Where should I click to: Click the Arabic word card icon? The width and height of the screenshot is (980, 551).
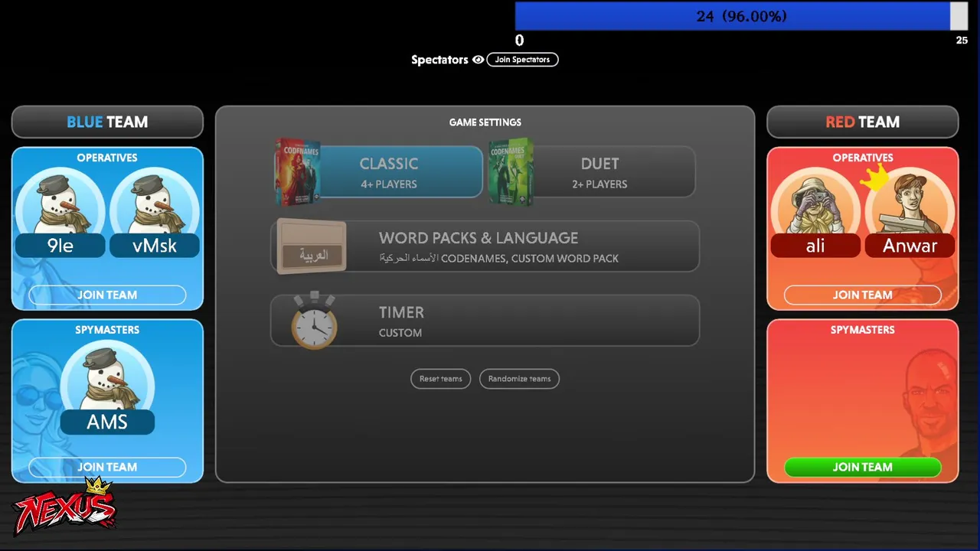pyautogui.click(x=312, y=246)
